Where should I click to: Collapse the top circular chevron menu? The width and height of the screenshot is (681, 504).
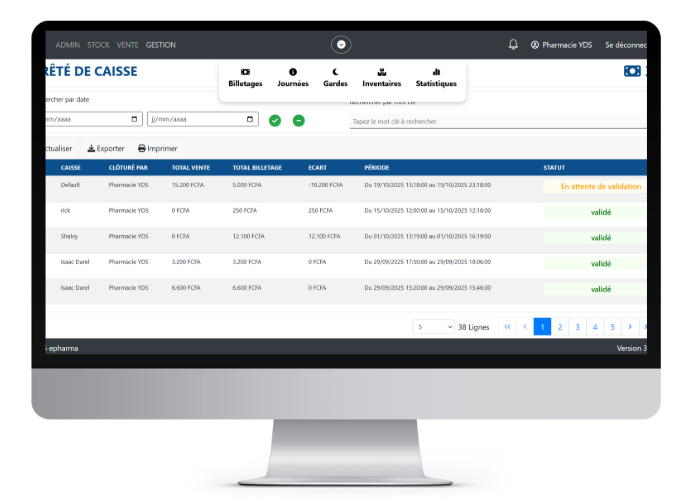click(342, 45)
